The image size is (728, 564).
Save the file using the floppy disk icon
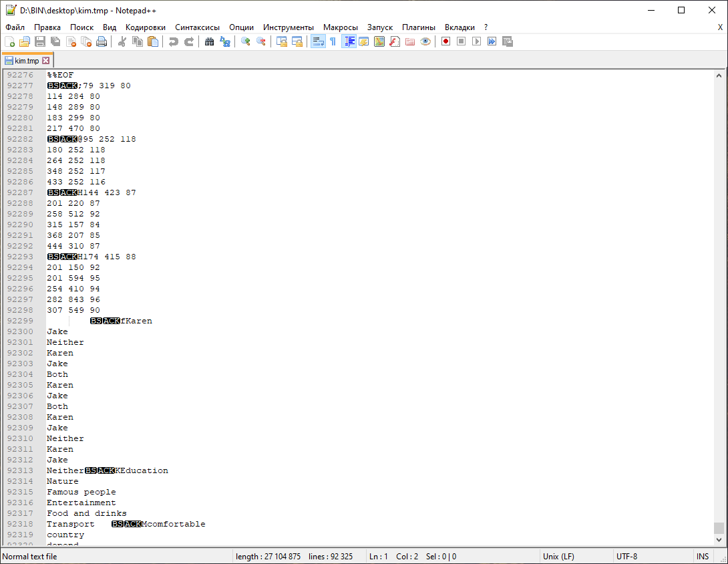pos(40,42)
